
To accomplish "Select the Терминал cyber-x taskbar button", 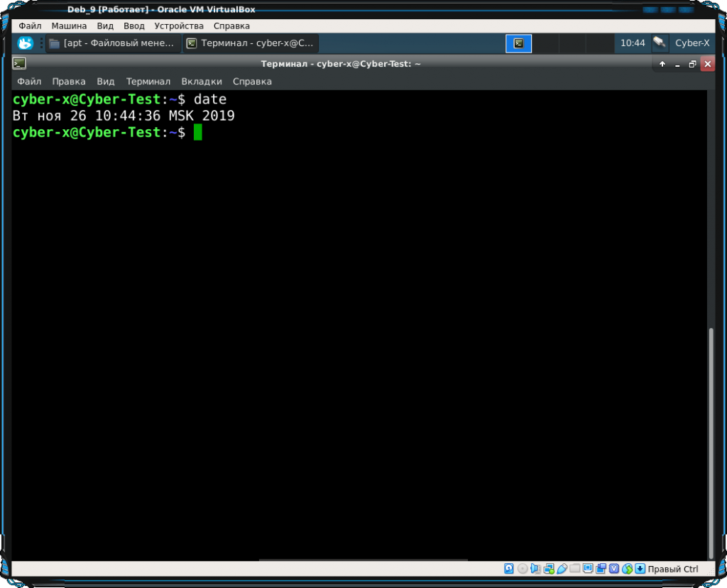I will tap(251, 43).
